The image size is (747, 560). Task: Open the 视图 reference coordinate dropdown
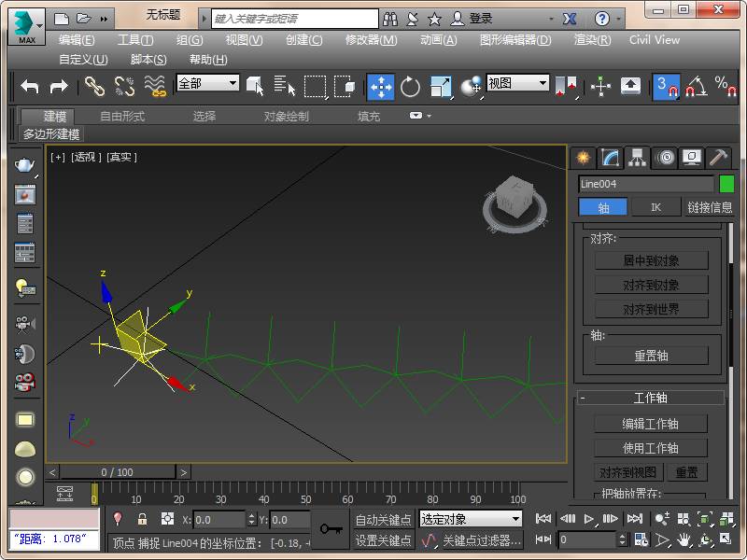tap(517, 83)
